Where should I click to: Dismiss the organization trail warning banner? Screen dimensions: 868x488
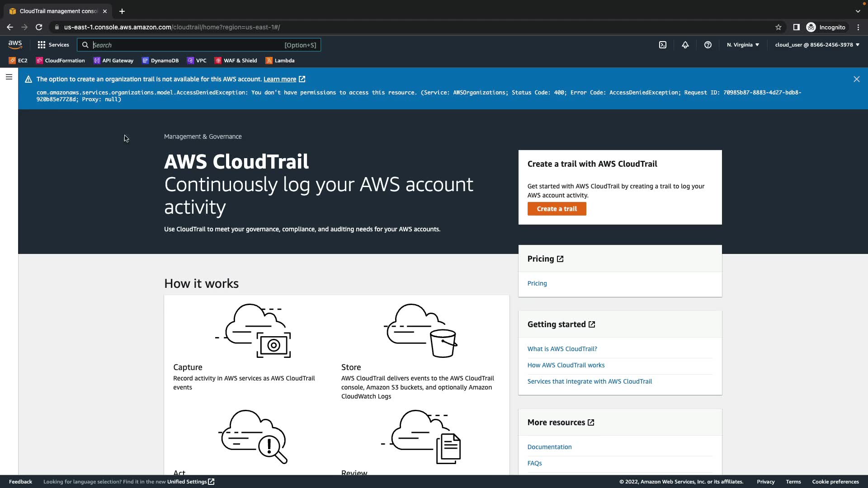[856, 79]
